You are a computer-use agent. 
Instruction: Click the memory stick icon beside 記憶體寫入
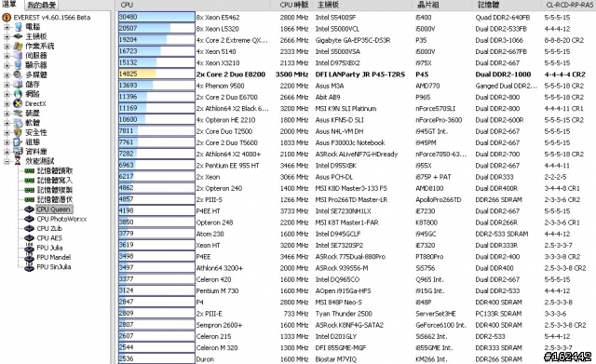29,181
